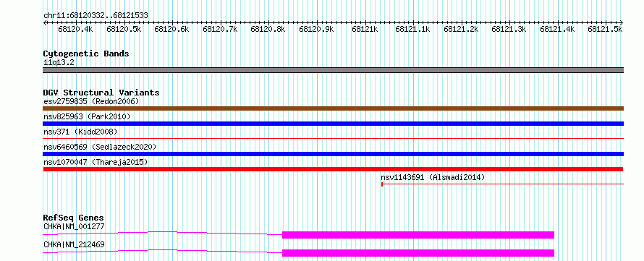Open nsv371 (Kidd2008) variant label
The image size is (644, 261).
tap(80, 132)
